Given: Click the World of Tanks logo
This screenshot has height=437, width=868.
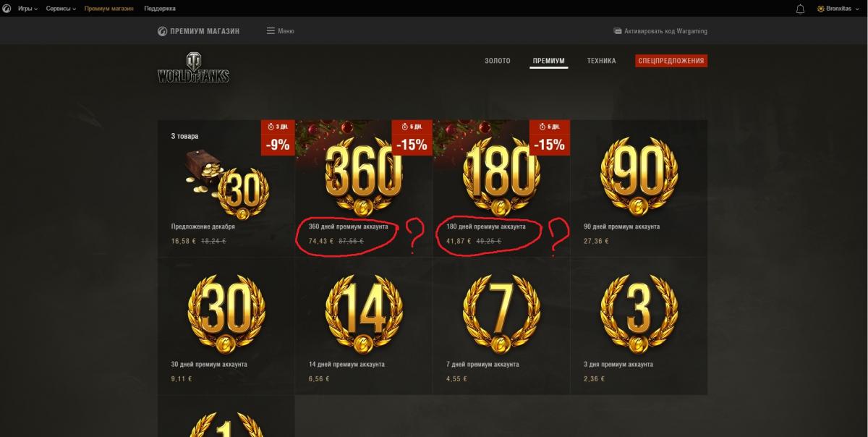Looking at the screenshot, I should (x=193, y=69).
